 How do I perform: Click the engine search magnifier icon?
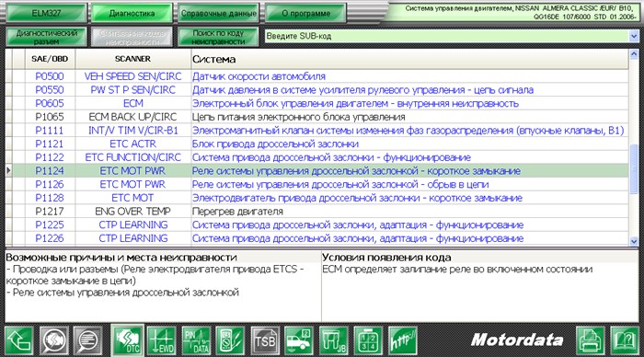click(53, 340)
